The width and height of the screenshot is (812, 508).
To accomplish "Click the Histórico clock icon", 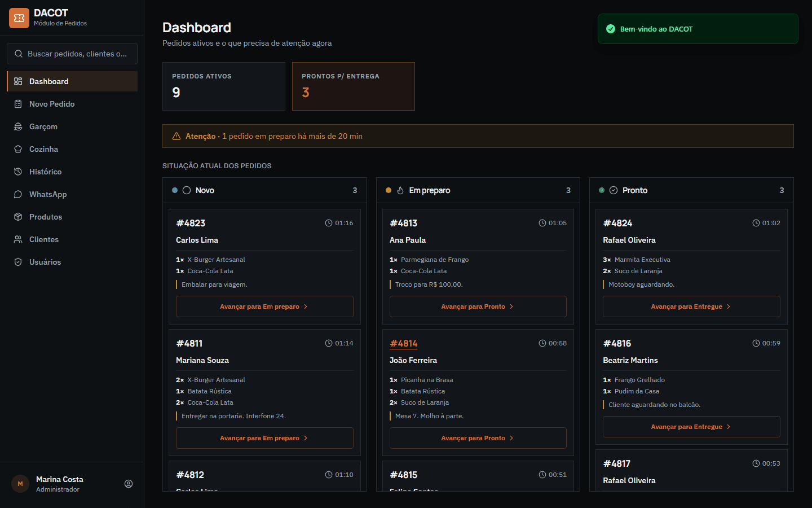I will (18, 172).
